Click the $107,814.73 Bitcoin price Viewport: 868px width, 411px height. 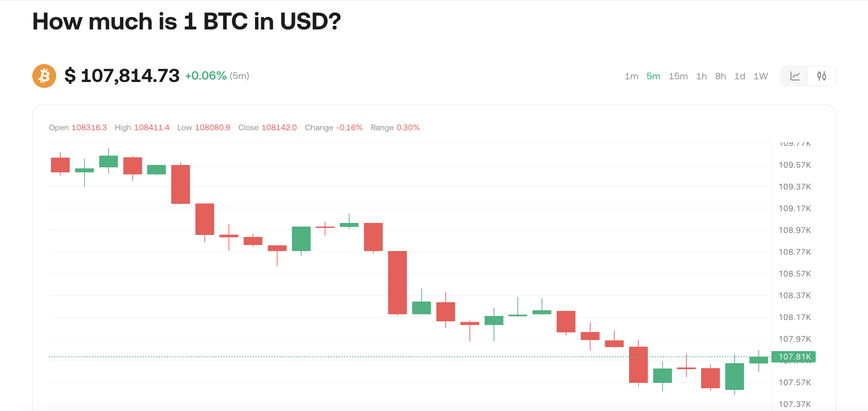pos(122,75)
